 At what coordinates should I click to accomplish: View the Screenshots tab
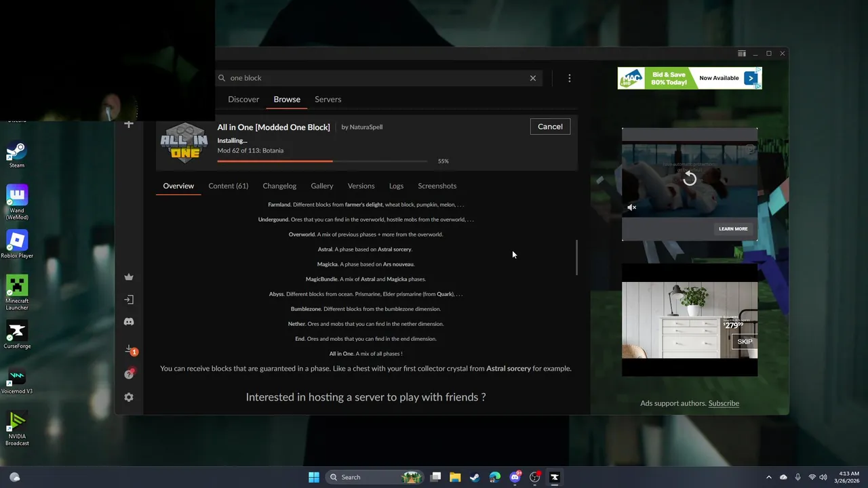pyautogui.click(x=437, y=186)
